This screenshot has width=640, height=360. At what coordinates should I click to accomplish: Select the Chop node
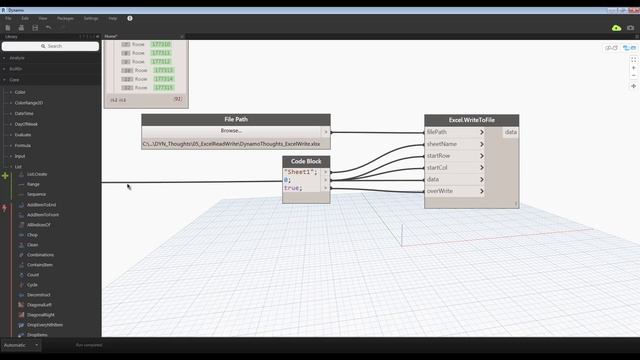[32, 235]
